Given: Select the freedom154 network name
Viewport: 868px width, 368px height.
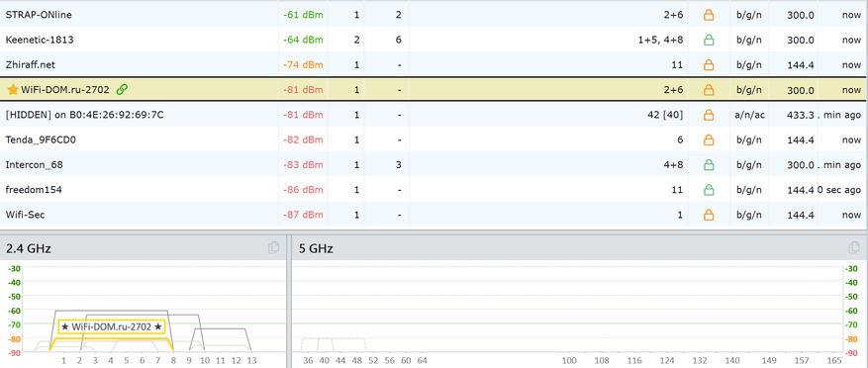Looking at the screenshot, I should pos(34,190).
